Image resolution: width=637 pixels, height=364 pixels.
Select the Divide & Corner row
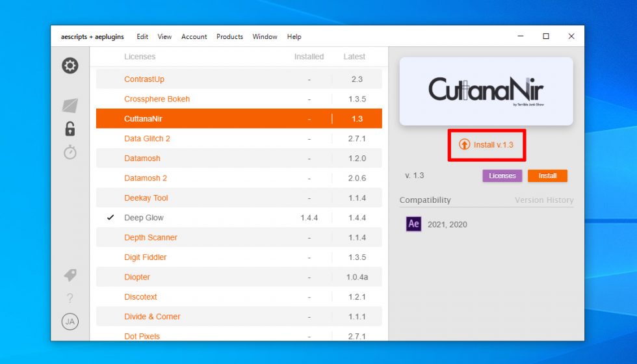coord(239,317)
